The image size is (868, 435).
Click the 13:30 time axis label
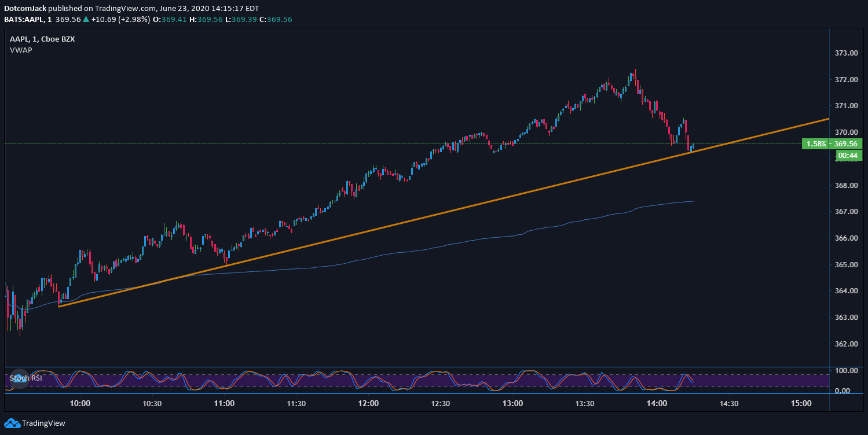[x=585, y=403]
